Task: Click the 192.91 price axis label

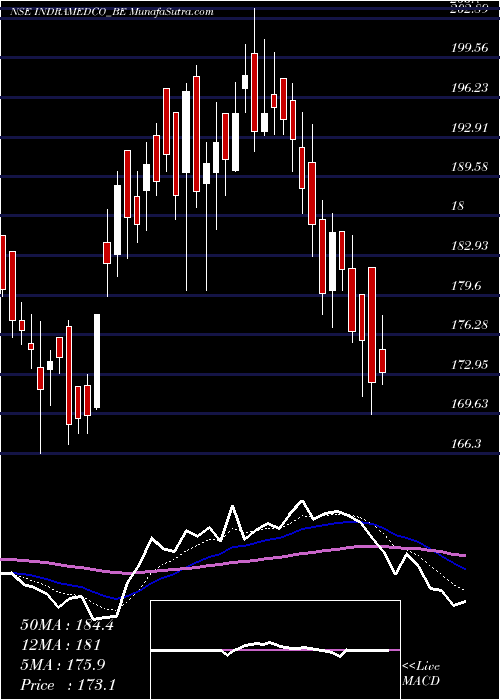Action: pos(469,128)
